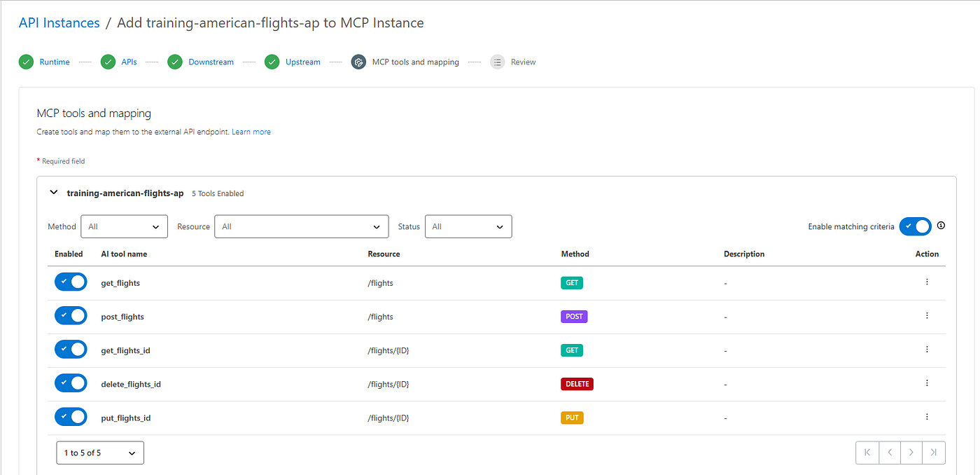
Task: Click /flights/{ID} resource in put_flights_id row
Action: [388, 418]
